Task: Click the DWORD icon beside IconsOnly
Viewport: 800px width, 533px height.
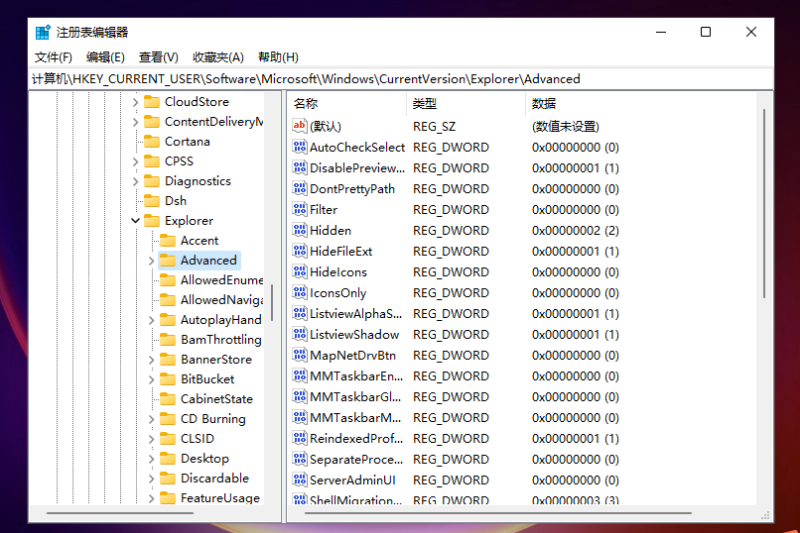Action: (299, 292)
